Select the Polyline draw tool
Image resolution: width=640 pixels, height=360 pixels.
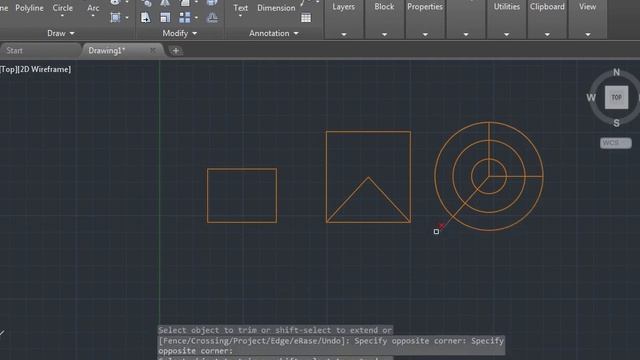click(29, 8)
